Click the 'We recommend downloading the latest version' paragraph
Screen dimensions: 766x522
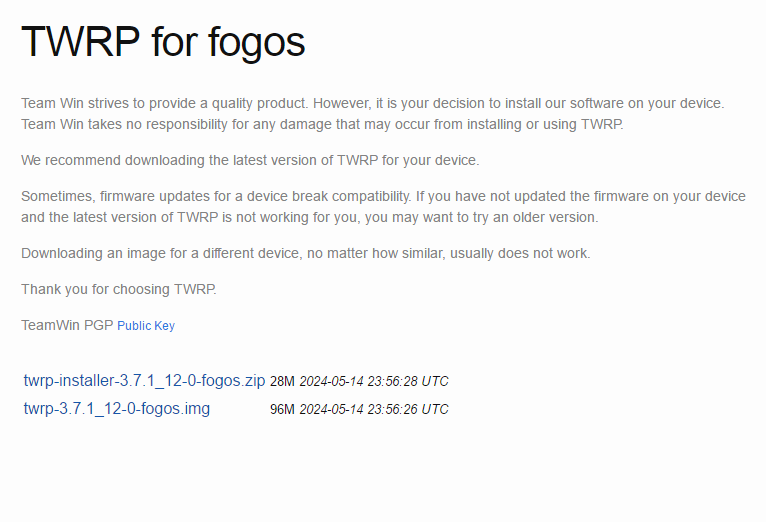(250, 161)
